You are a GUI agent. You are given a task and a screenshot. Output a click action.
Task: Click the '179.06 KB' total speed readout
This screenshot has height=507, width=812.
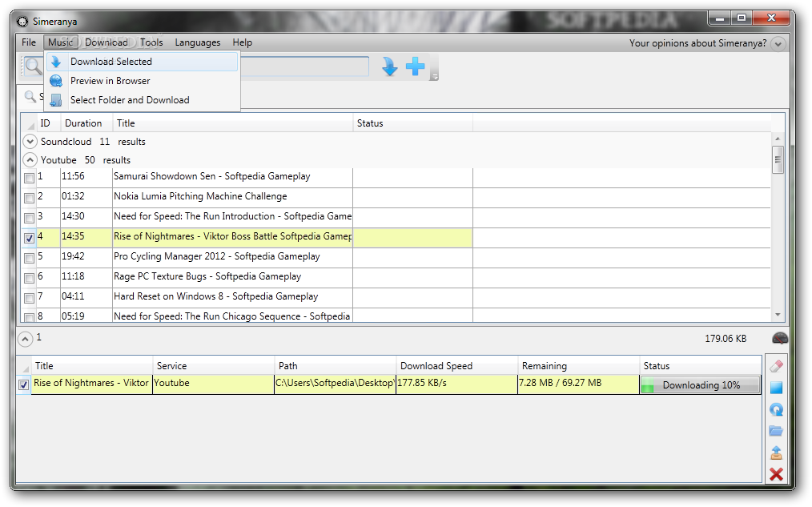pos(726,339)
